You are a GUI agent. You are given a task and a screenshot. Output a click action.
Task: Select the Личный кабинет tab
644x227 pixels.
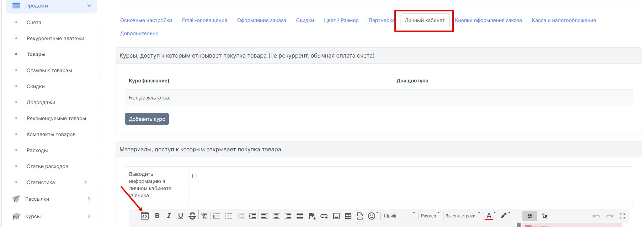point(425,20)
